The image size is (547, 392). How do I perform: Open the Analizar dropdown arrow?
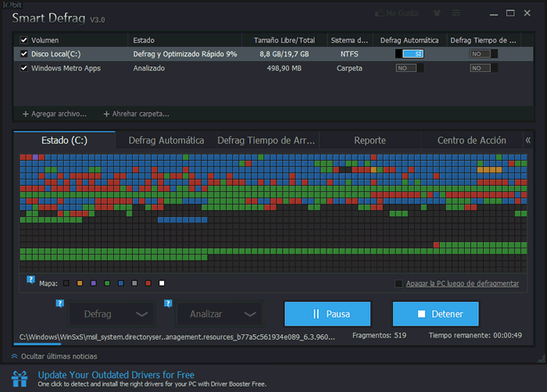pos(250,314)
